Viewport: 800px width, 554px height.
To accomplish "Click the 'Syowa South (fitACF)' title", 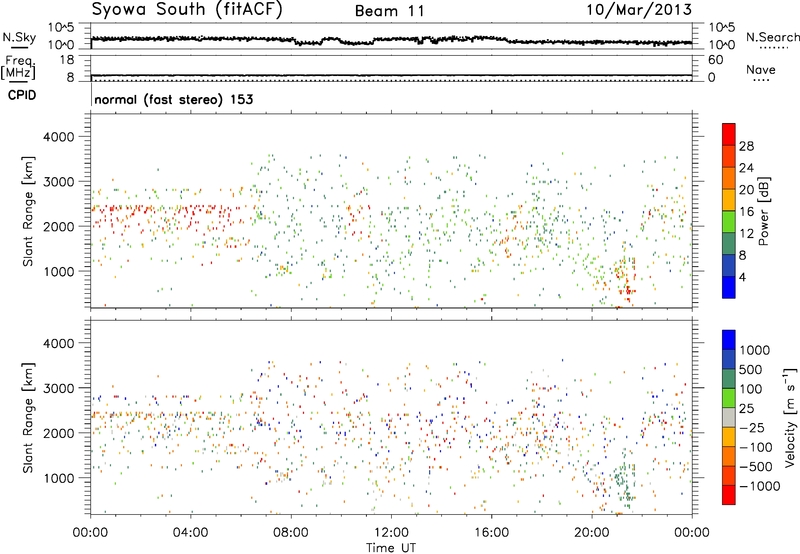I will tap(187, 9).
